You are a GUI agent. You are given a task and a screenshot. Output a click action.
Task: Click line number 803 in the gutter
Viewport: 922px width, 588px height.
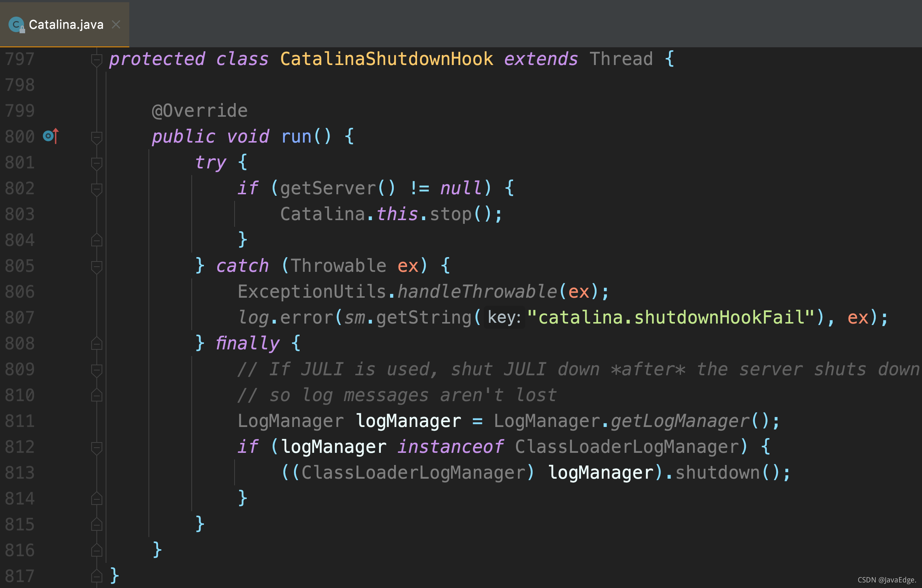(20, 214)
